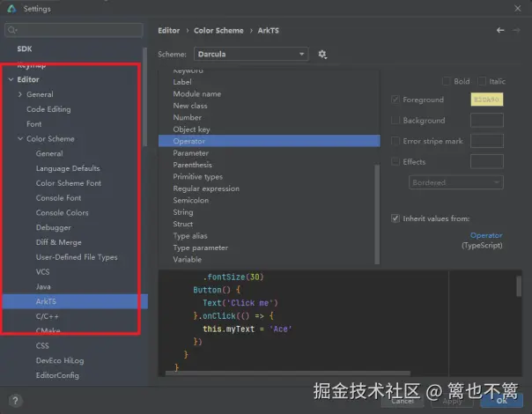The height and width of the screenshot is (414, 532).
Task: Expand the General node under Editor
Action: pos(20,94)
